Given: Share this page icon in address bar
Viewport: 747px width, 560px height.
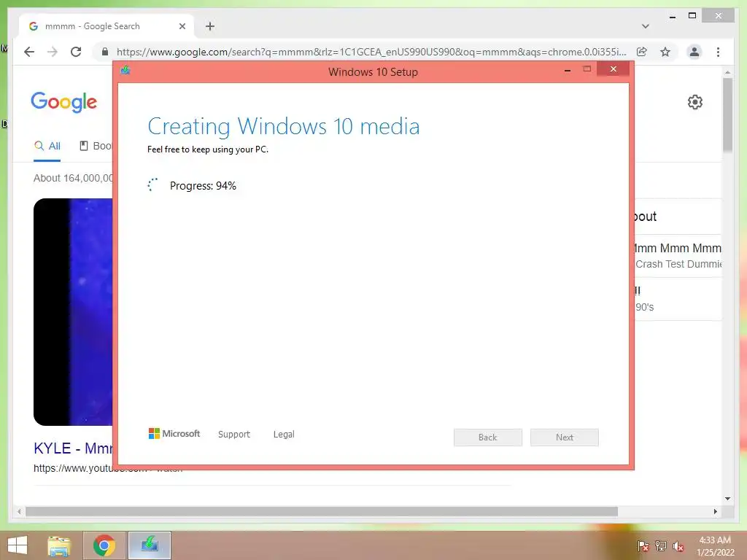Looking at the screenshot, I should pos(642,52).
